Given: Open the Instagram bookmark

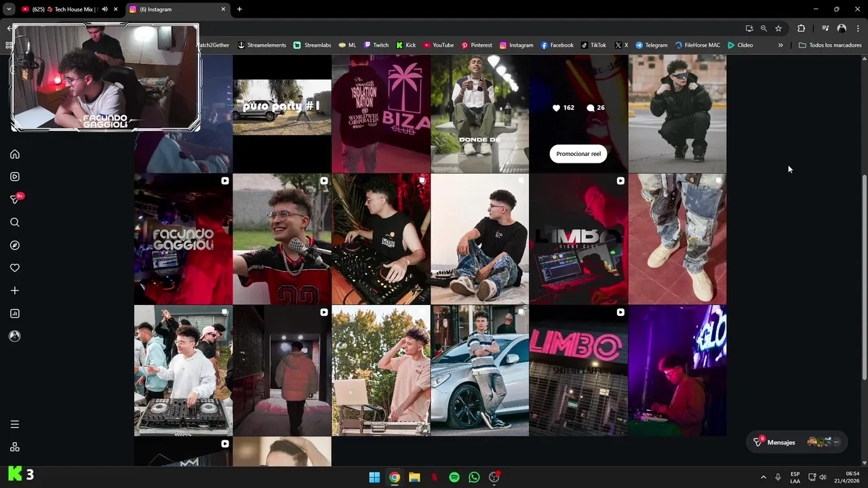Looking at the screenshot, I should [x=517, y=45].
